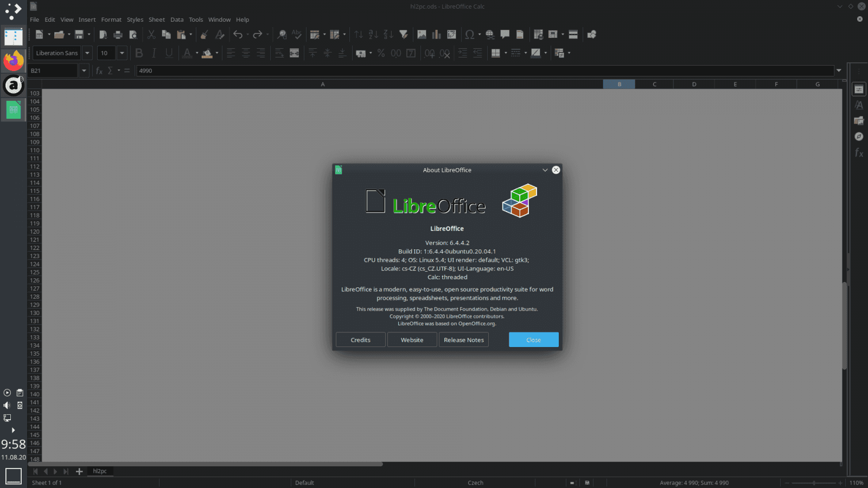This screenshot has width=868, height=488.
Task: Sort ascending using the toolbar icon
Action: pos(372,34)
